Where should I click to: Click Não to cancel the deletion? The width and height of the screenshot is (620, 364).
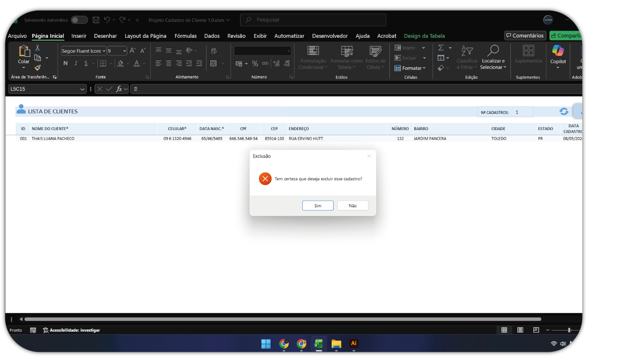[x=352, y=206]
